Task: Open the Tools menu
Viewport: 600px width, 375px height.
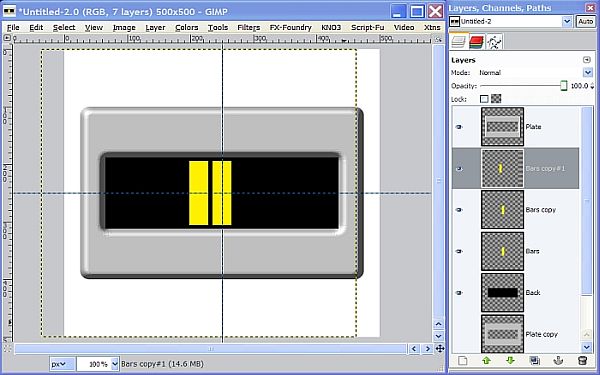Action: click(x=218, y=28)
